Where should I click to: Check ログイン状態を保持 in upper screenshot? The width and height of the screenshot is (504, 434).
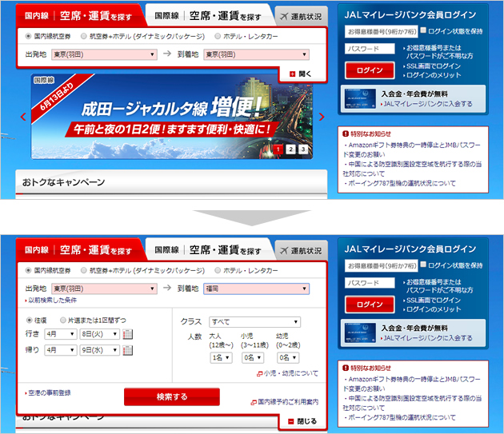coord(423,30)
